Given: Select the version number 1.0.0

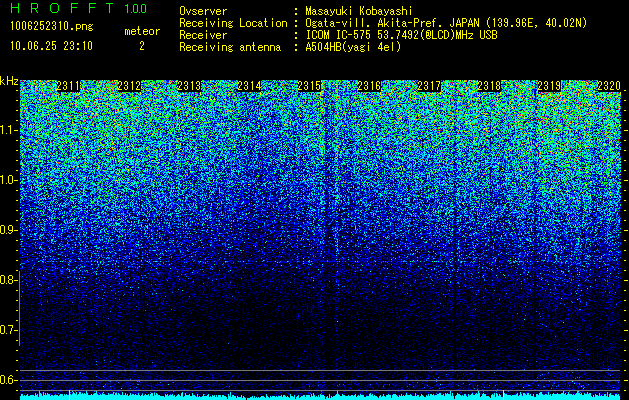Looking at the screenshot, I should [x=135, y=9].
